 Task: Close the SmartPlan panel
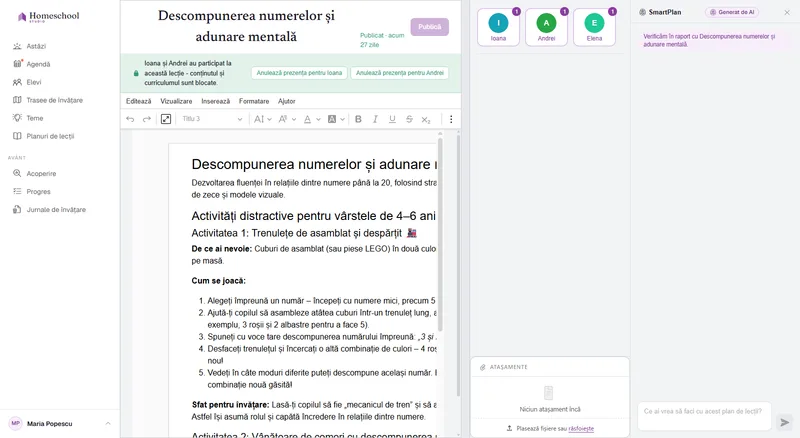tap(787, 12)
